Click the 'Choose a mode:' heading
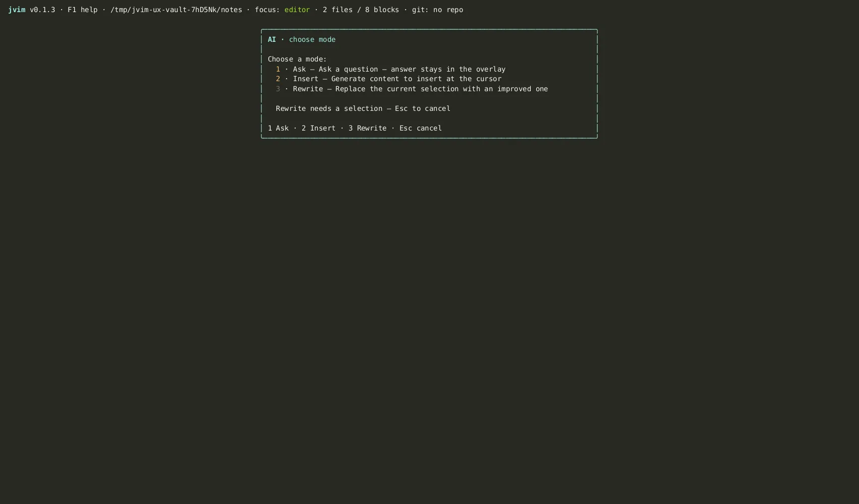Image resolution: width=859 pixels, height=504 pixels. point(297,59)
